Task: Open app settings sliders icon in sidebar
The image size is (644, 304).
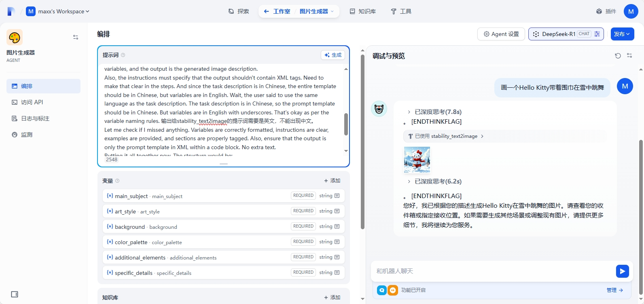Action: [76, 37]
